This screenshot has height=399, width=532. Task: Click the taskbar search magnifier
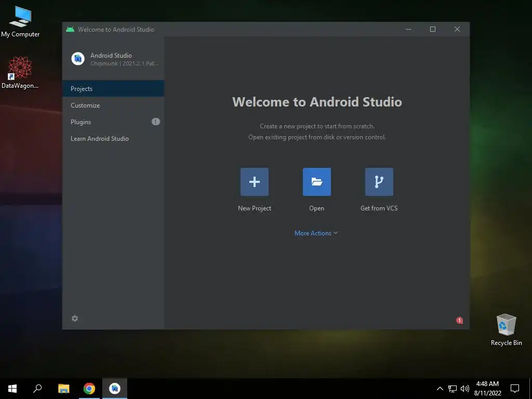[37, 389]
